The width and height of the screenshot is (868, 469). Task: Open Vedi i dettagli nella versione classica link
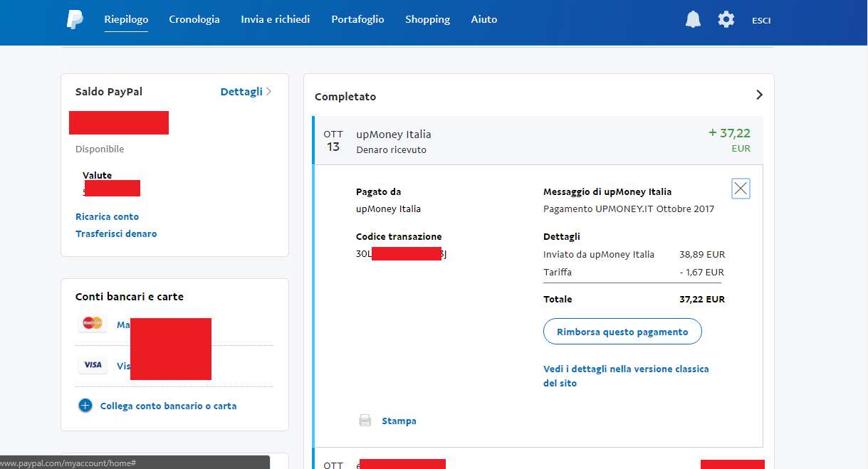coord(626,376)
